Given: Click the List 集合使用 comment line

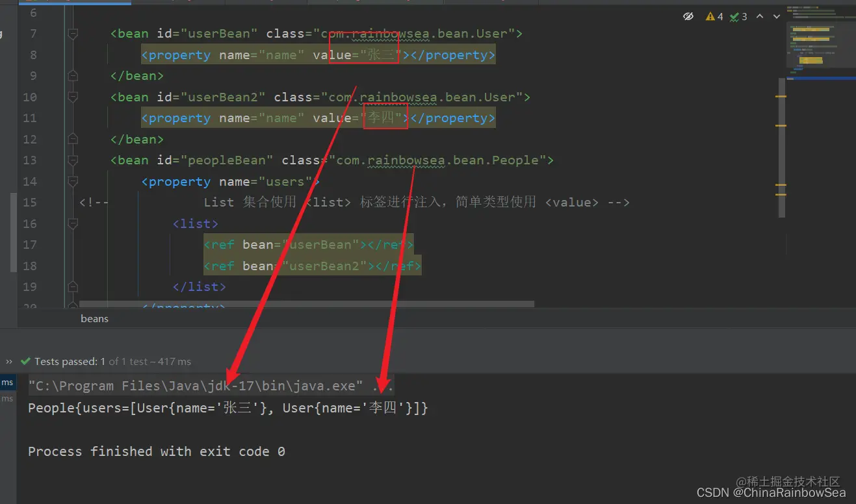Looking at the screenshot, I should [x=354, y=202].
